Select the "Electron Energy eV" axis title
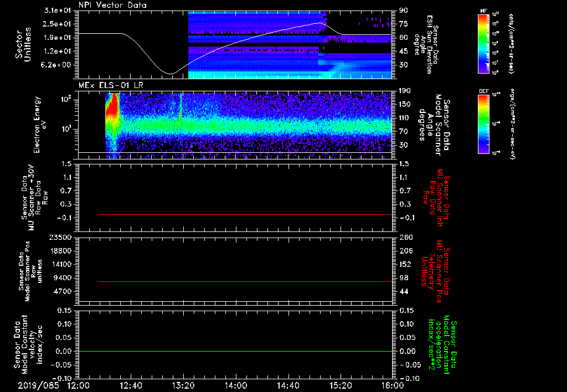This screenshot has width=567, height=392. [x=40, y=125]
